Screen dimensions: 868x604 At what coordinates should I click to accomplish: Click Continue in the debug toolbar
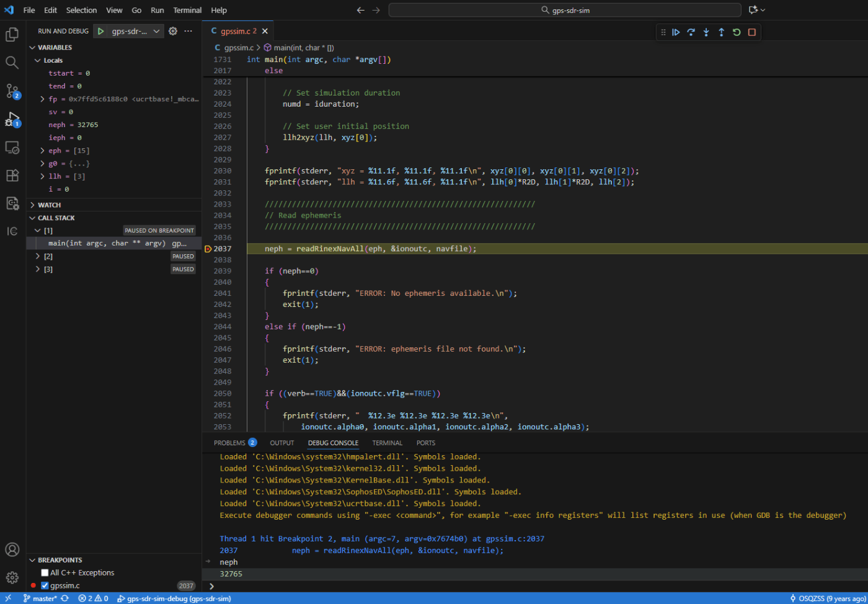(676, 32)
